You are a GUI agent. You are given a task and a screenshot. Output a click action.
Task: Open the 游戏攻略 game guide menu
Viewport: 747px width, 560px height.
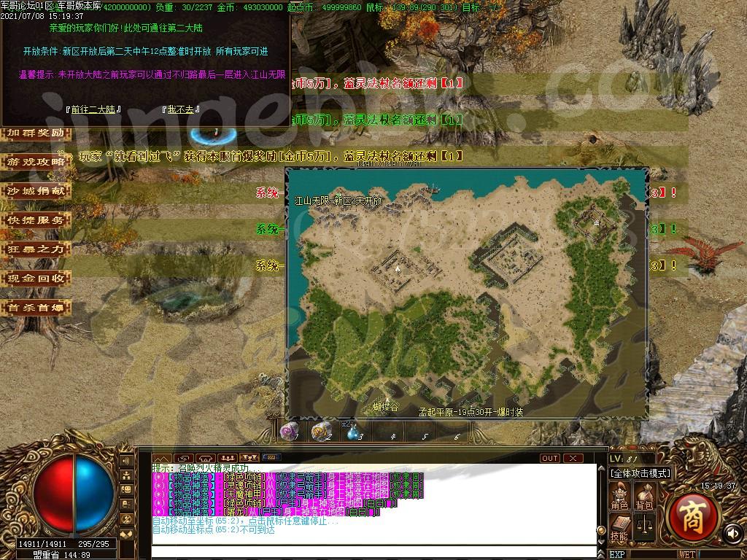pyautogui.click(x=36, y=162)
